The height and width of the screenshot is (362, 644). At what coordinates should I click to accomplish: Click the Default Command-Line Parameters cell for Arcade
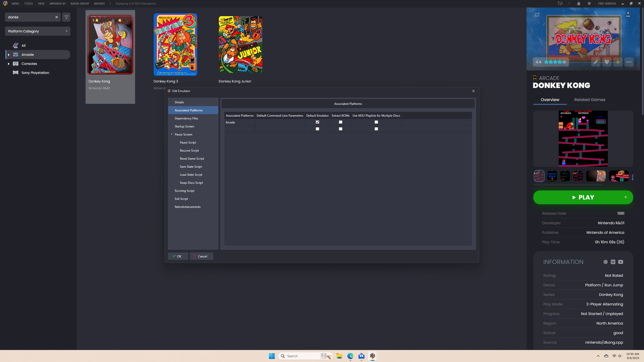pyautogui.click(x=280, y=122)
